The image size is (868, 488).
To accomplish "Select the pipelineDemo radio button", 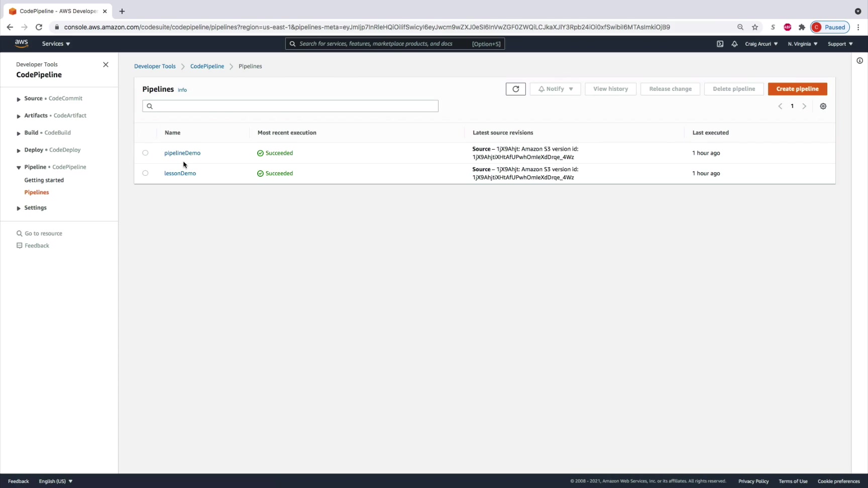I will point(145,153).
